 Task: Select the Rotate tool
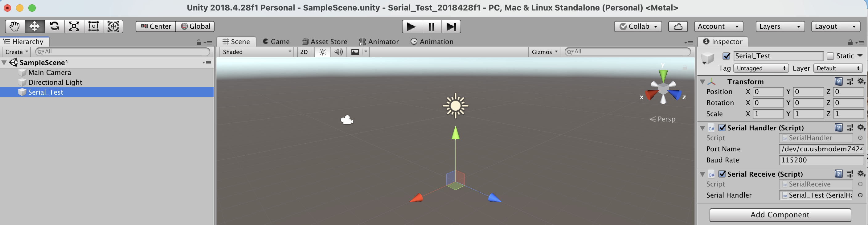(x=54, y=26)
